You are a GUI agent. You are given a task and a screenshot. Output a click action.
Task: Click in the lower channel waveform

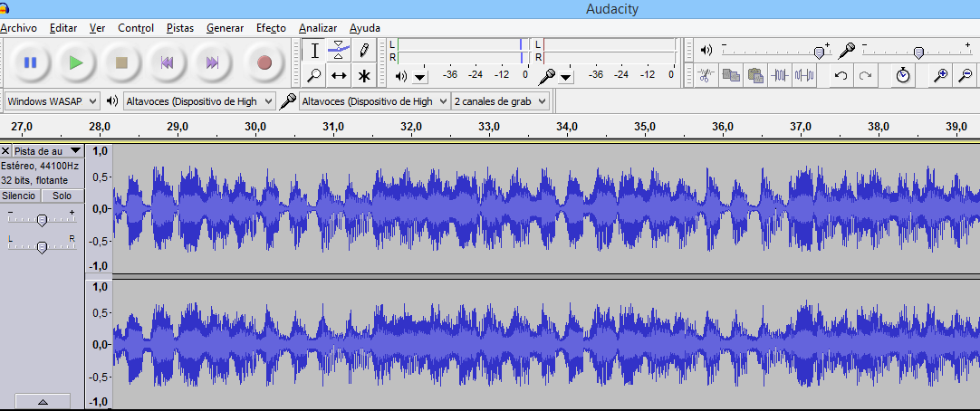point(546,344)
